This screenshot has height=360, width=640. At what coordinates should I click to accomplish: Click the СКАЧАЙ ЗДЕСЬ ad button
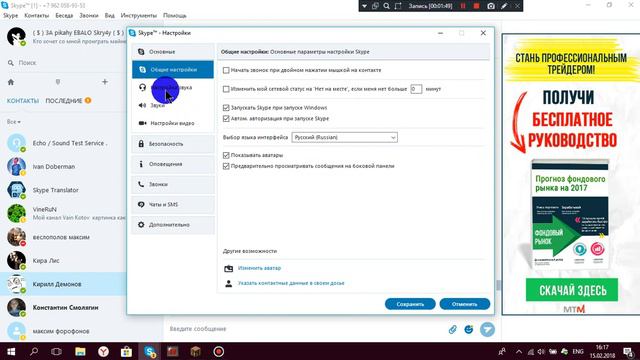point(571,290)
